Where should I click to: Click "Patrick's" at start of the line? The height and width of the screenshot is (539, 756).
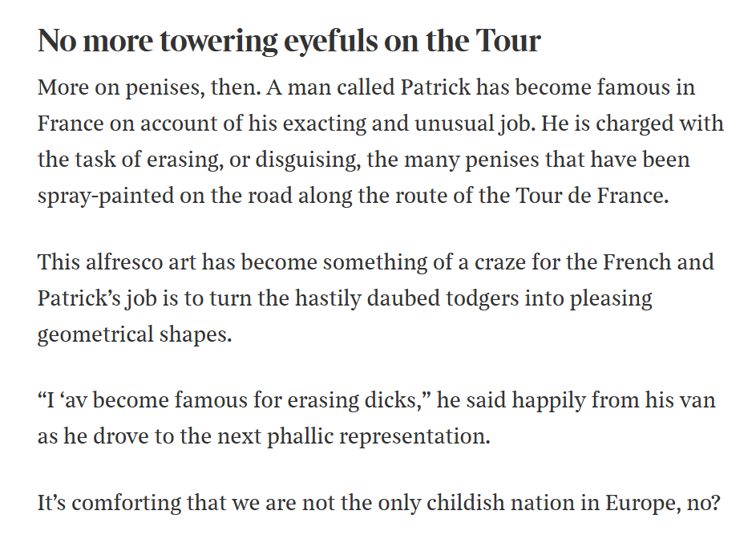point(79,298)
